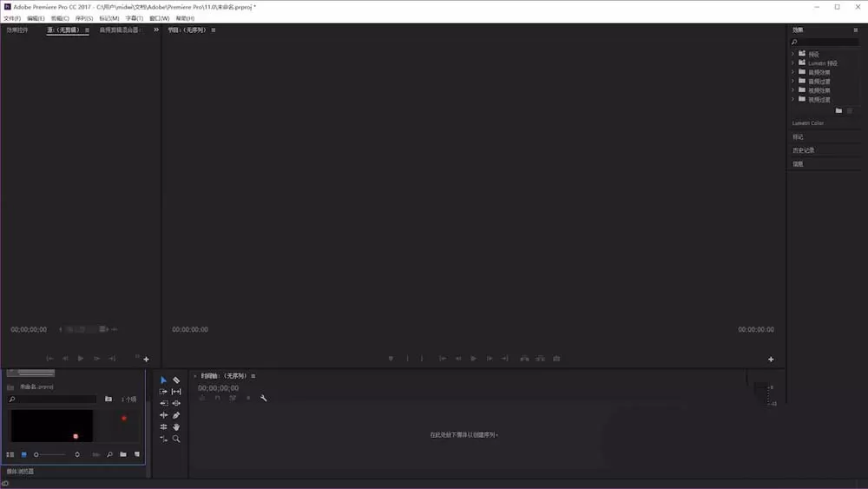Select the Ripple Edit tool

click(163, 415)
